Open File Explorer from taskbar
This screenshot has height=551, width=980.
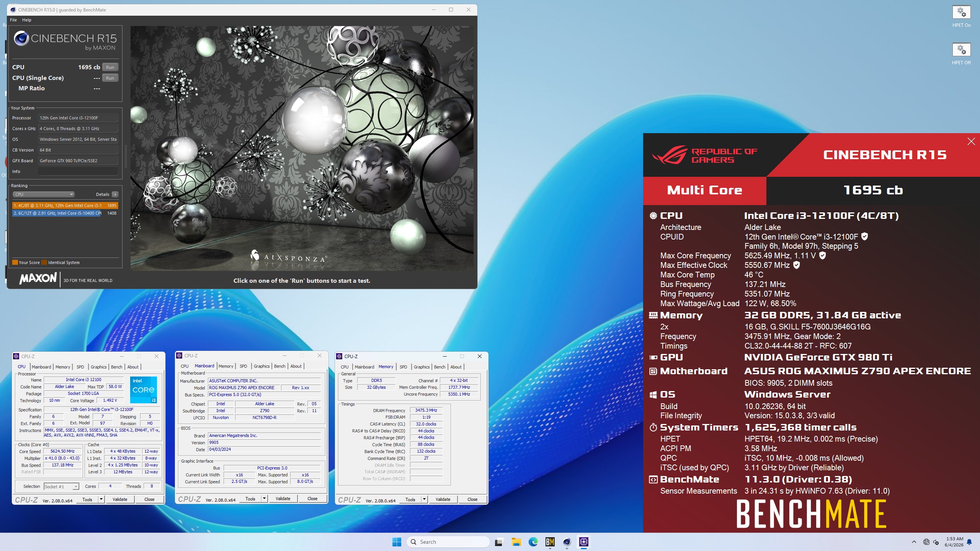pyautogui.click(x=516, y=542)
